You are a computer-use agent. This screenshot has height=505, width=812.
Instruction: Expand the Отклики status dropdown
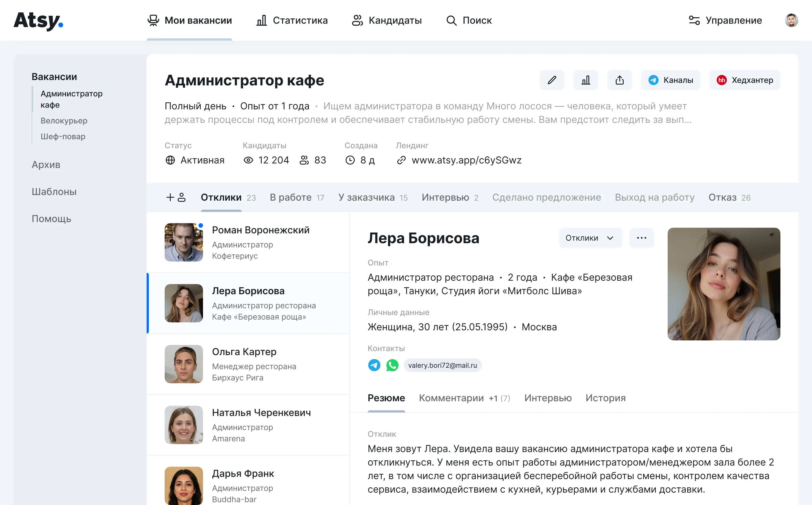[x=590, y=238]
